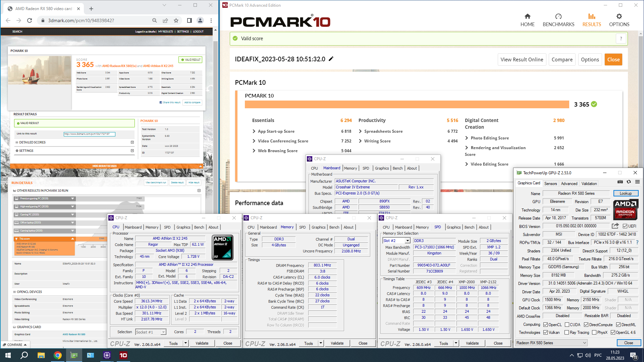Toggle Ray Tracing checkbox in GPU-Z

(567, 333)
